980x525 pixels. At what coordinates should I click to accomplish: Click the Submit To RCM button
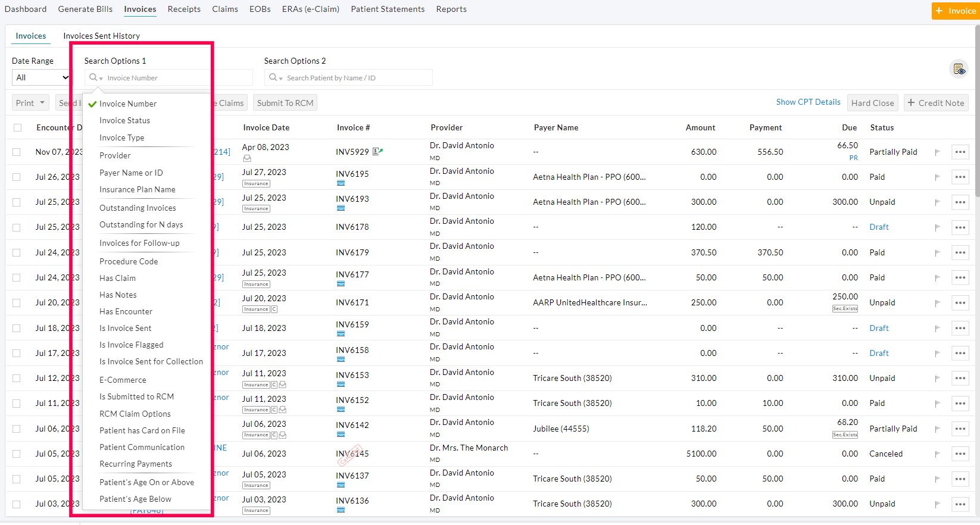click(x=285, y=103)
